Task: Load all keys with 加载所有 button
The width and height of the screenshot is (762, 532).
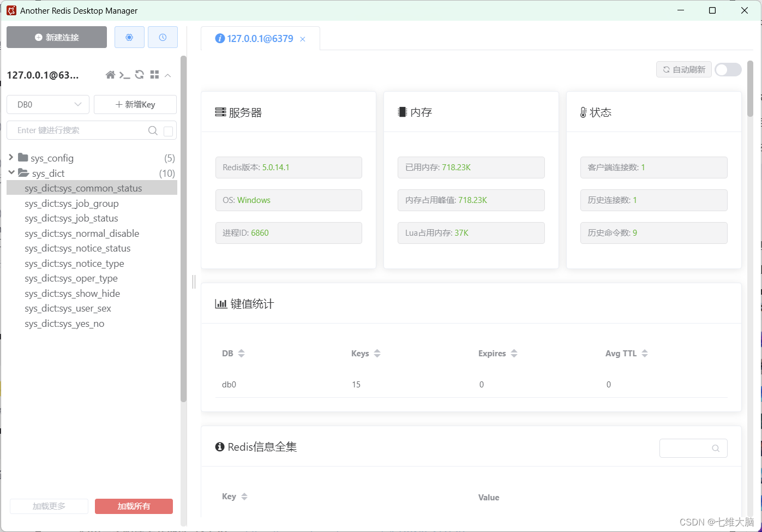Action: [134, 506]
